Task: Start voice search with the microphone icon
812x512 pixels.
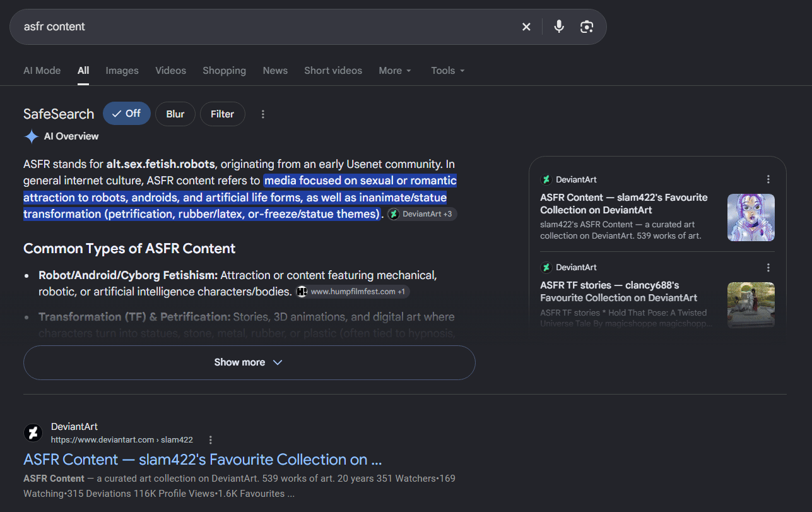Action: point(559,27)
